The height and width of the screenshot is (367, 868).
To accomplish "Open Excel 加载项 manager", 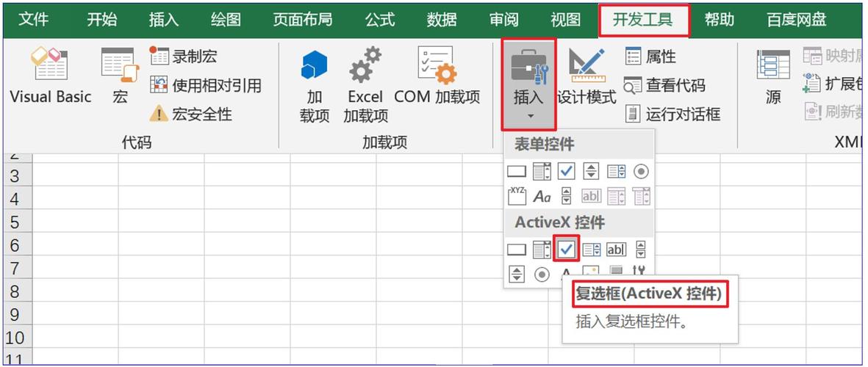I will click(365, 86).
